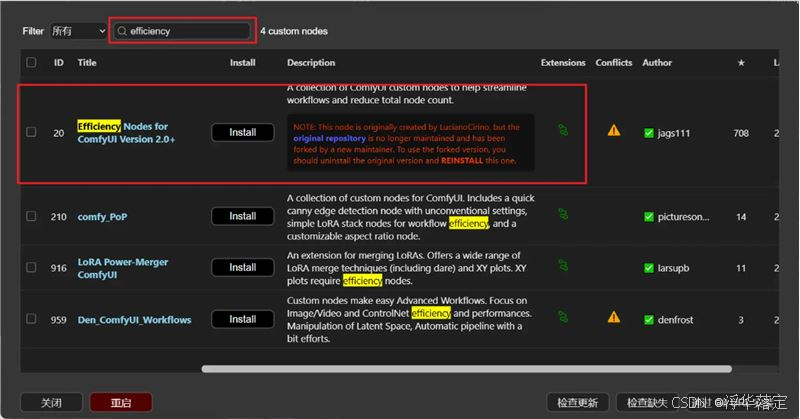Open the Den_ComfyUI_Workflows link
Viewport: 800px width, 419px height.
click(135, 320)
